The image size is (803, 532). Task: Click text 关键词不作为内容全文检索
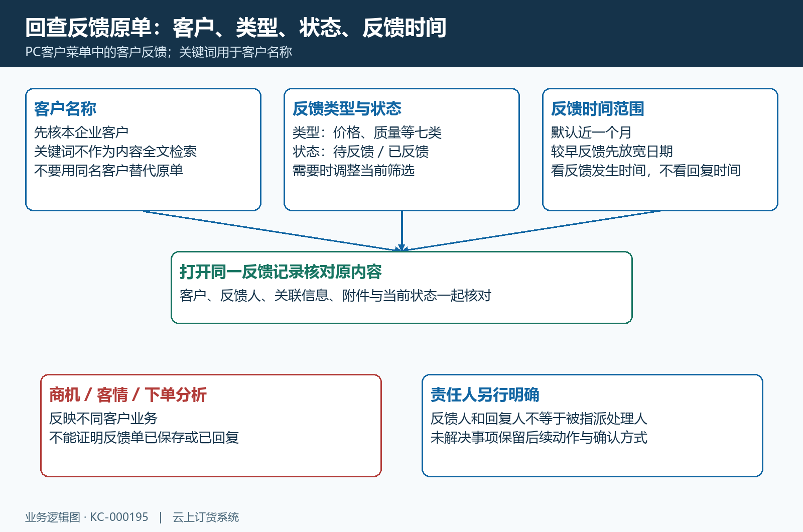pyautogui.click(x=115, y=152)
